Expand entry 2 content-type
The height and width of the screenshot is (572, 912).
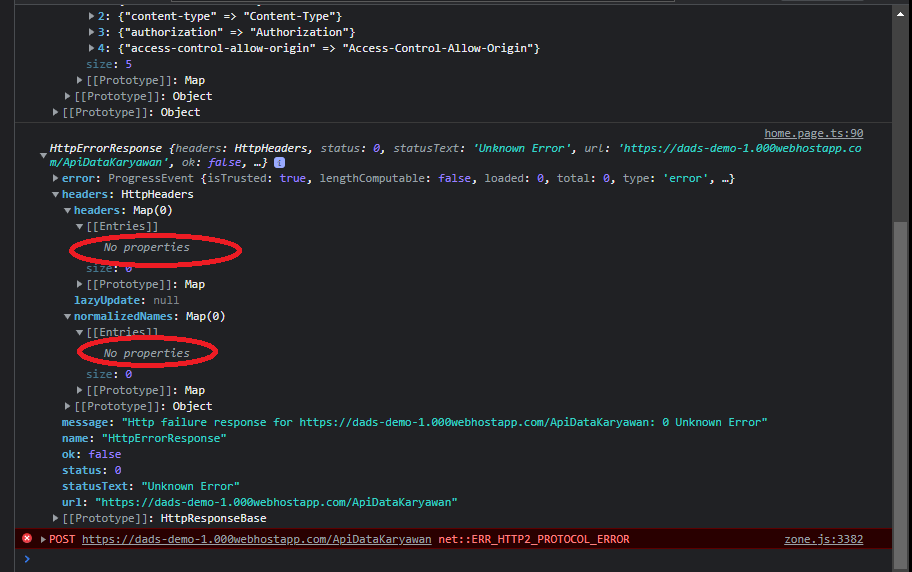pyautogui.click(x=91, y=16)
